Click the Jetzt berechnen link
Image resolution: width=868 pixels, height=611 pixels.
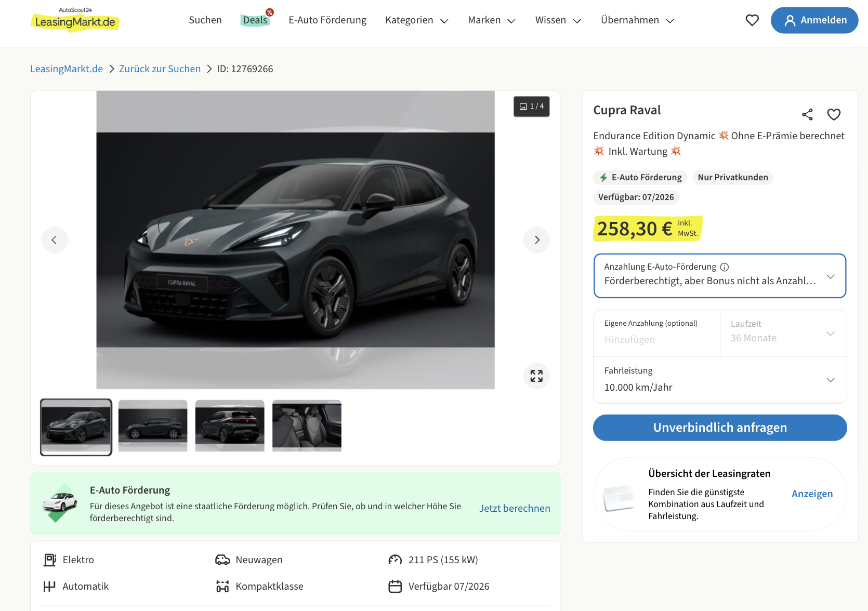[x=514, y=508]
